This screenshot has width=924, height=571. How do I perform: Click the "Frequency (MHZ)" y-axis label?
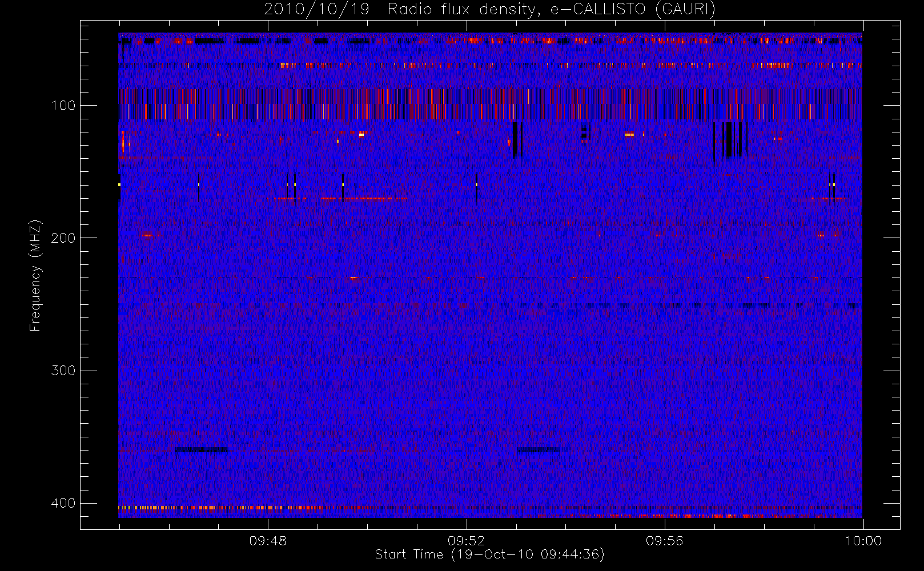pyautogui.click(x=35, y=276)
